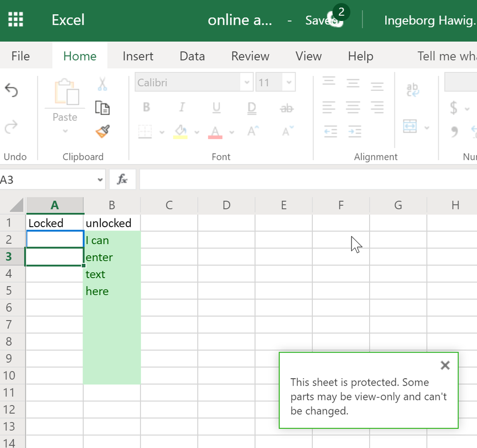
Task: Click the Middle Align icon
Action: pyautogui.click(x=353, y=83)
